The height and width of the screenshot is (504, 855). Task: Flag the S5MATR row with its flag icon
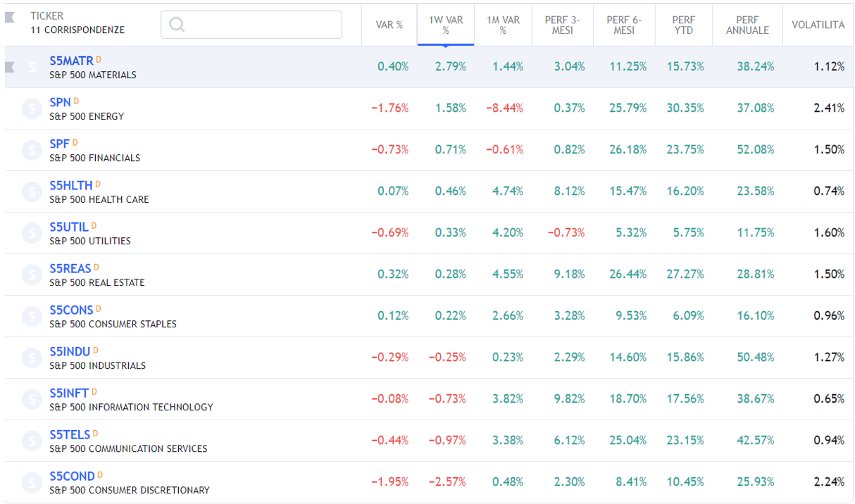(x=10, y=67)
